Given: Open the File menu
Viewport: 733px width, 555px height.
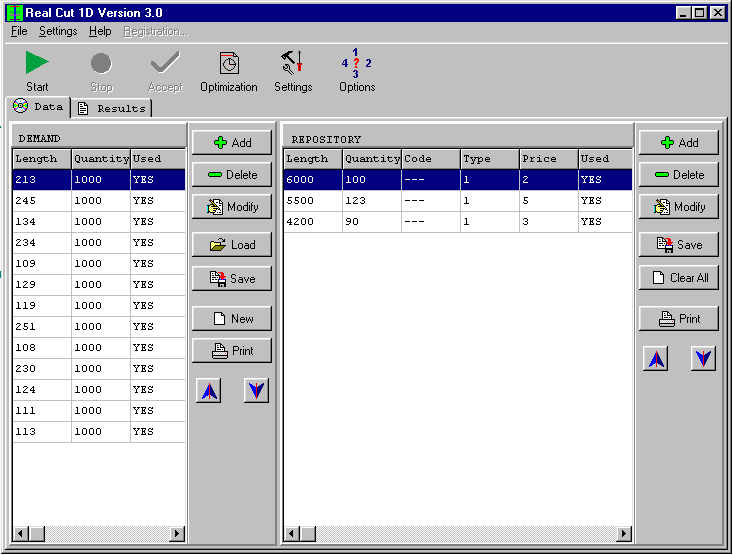Looking at the screenshot, I should [x=19, y=31].
